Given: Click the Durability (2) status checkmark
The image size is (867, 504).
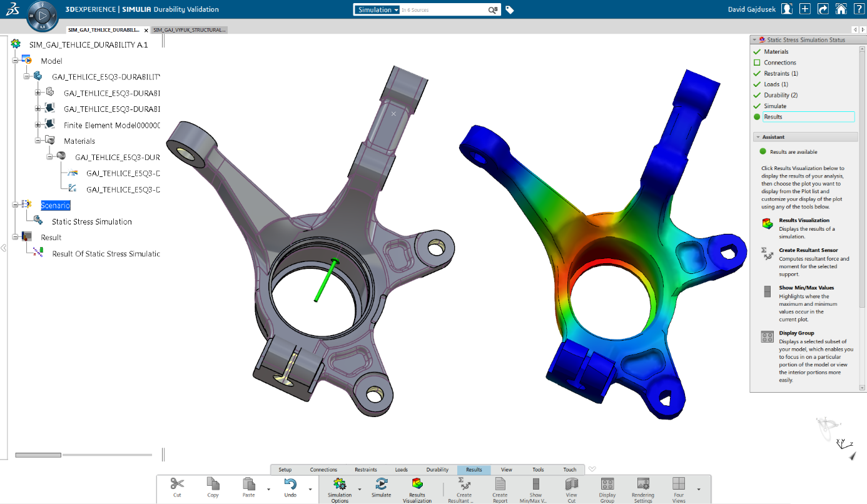Looking at the screenshot, I should [757, 95].
